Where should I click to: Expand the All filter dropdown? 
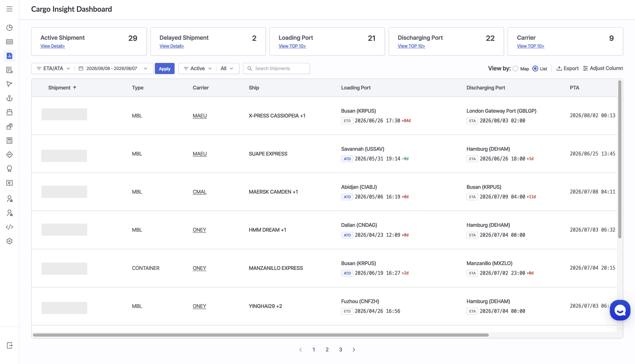coord(227,68)
